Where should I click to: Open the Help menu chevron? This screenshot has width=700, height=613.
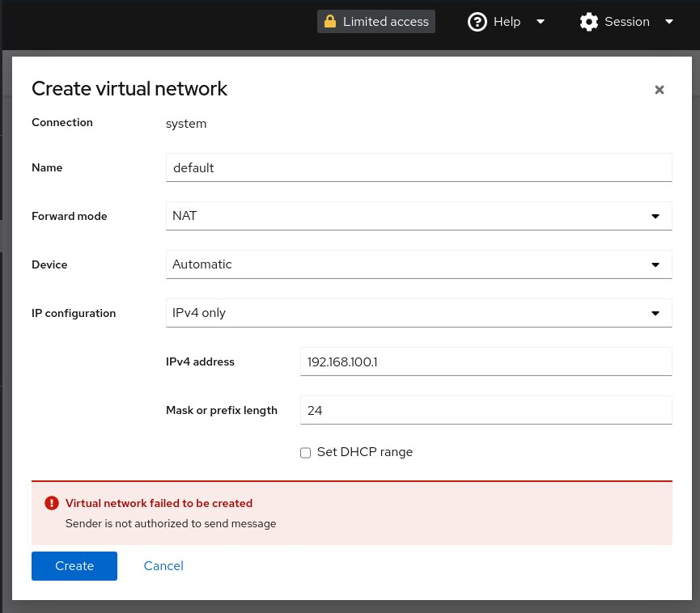coord(540,22)
